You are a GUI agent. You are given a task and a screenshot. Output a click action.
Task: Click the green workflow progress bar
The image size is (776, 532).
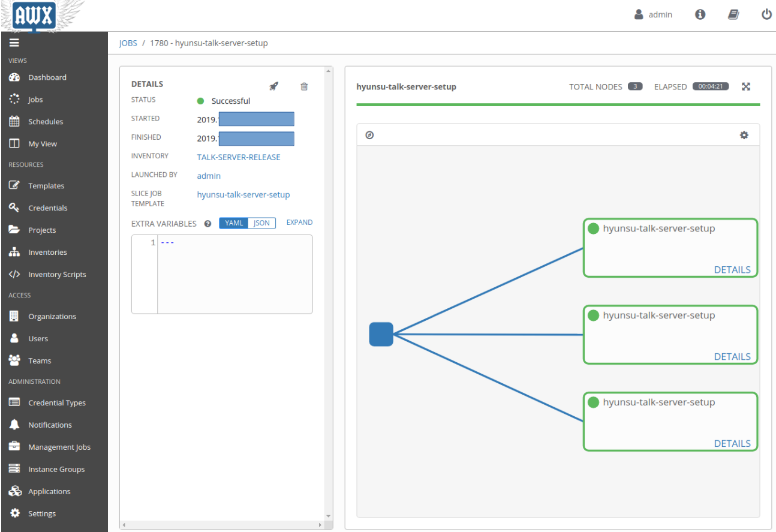[x=558, y=104]
